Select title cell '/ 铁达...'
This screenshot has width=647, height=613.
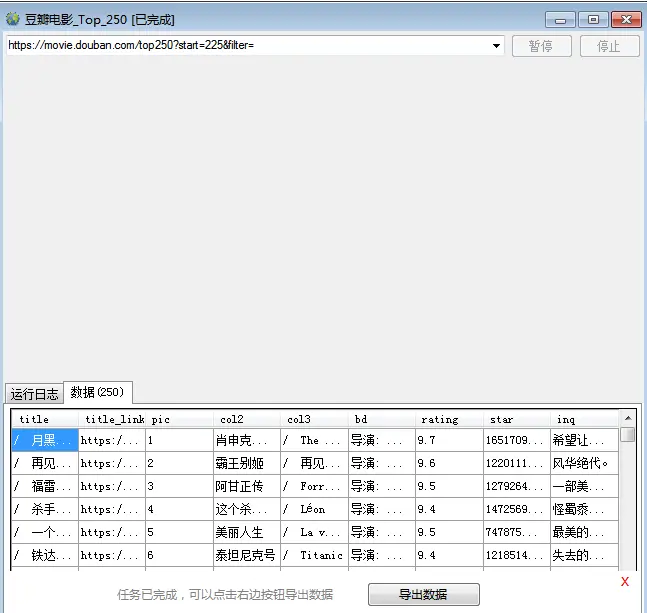tap(45, 555)
